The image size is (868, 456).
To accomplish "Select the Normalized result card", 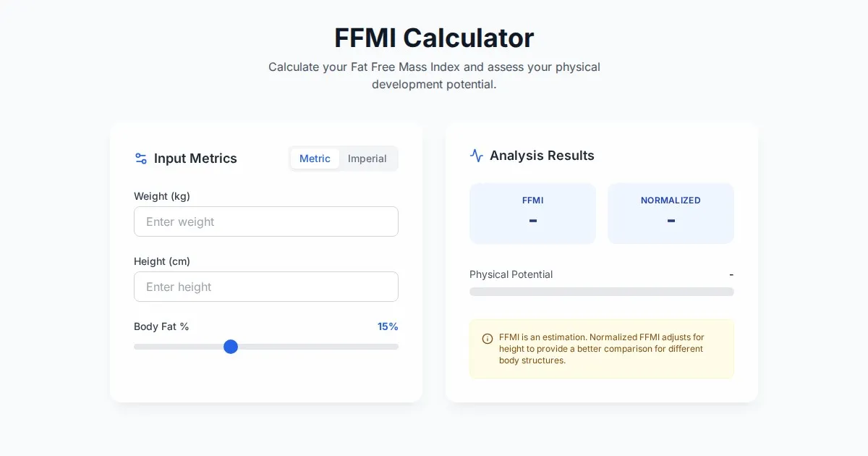I will coord(671,213).
